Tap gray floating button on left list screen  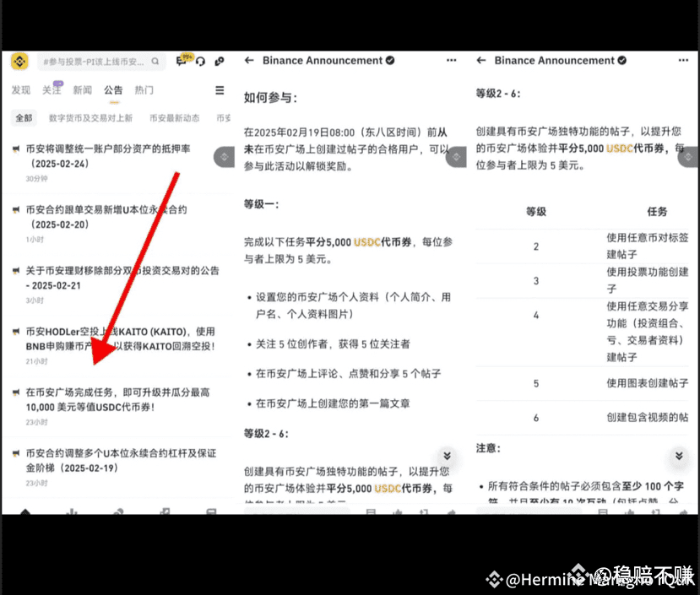click(224, 157)
